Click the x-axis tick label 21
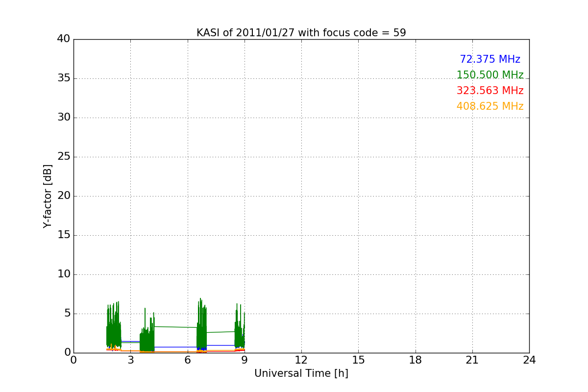Screen dimensions: 588x392 [472, 360]
